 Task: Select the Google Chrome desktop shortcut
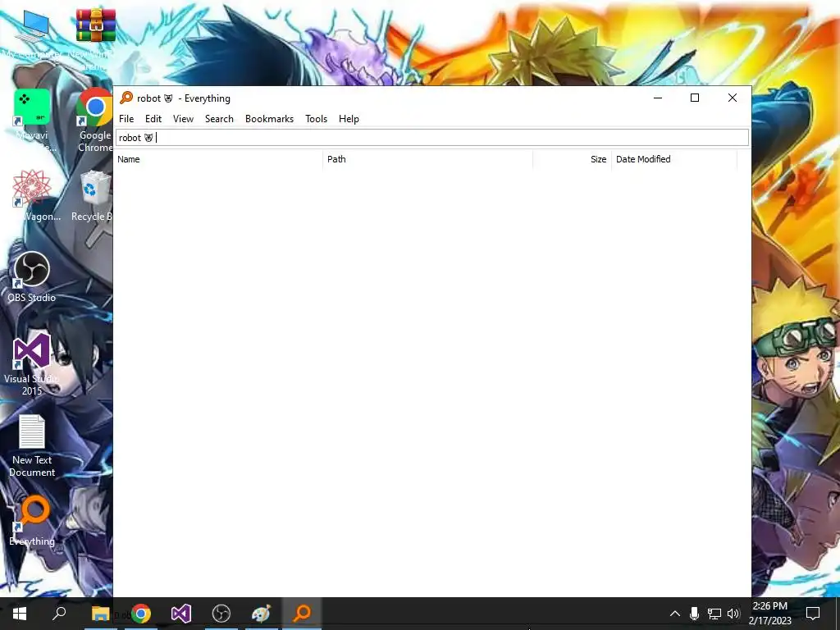point(95,121)
